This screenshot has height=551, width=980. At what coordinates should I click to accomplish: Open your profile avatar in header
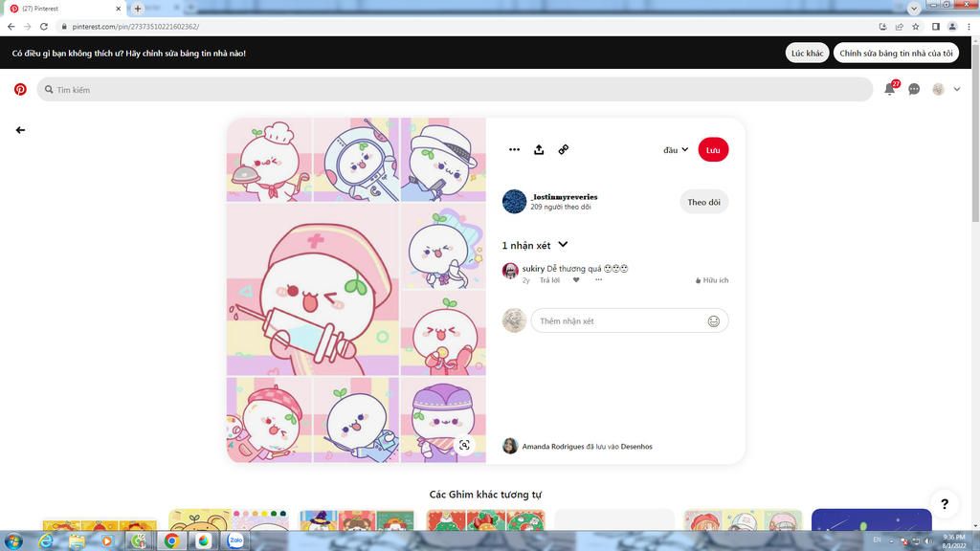coord(938,89)
